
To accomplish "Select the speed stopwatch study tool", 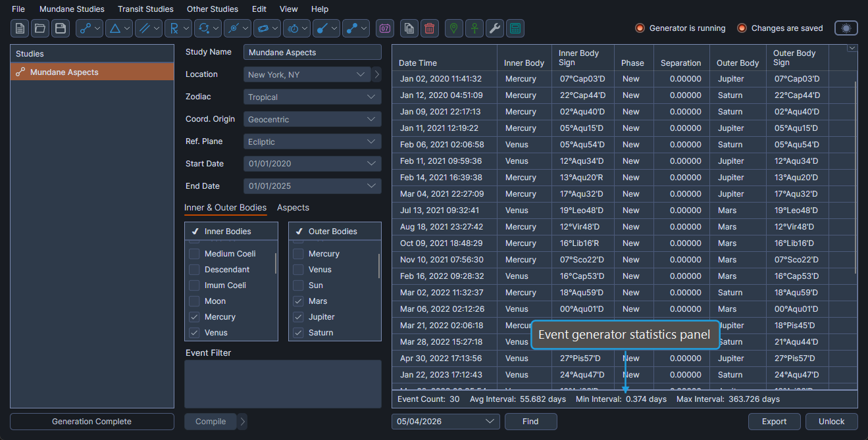I will (297, 28).
